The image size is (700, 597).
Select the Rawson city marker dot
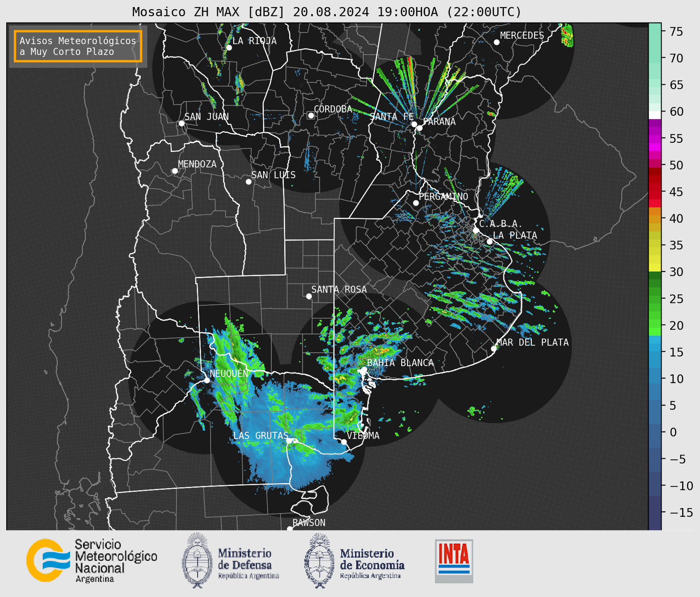pyautogui.click(x=290, y=529)
